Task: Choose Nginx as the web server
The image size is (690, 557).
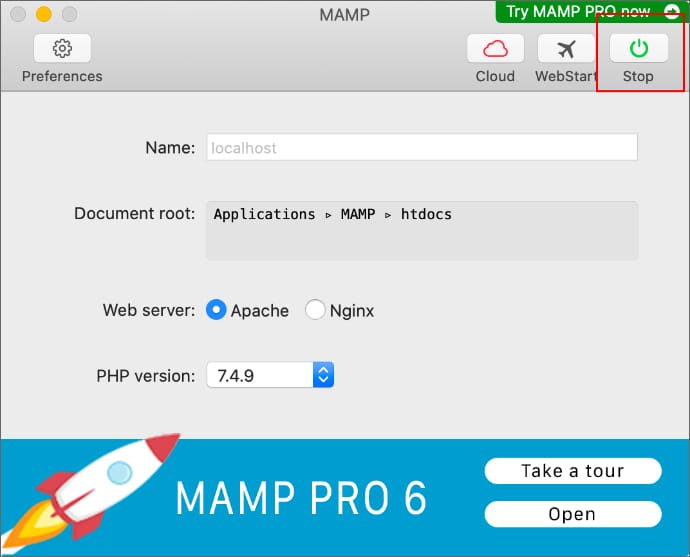Action: (x=315, y=310)
